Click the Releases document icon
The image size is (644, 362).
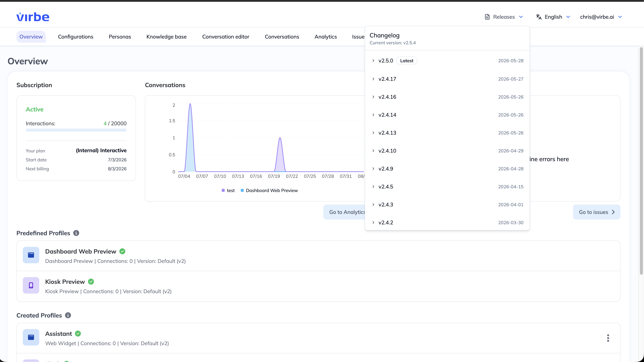coord(487,17)
